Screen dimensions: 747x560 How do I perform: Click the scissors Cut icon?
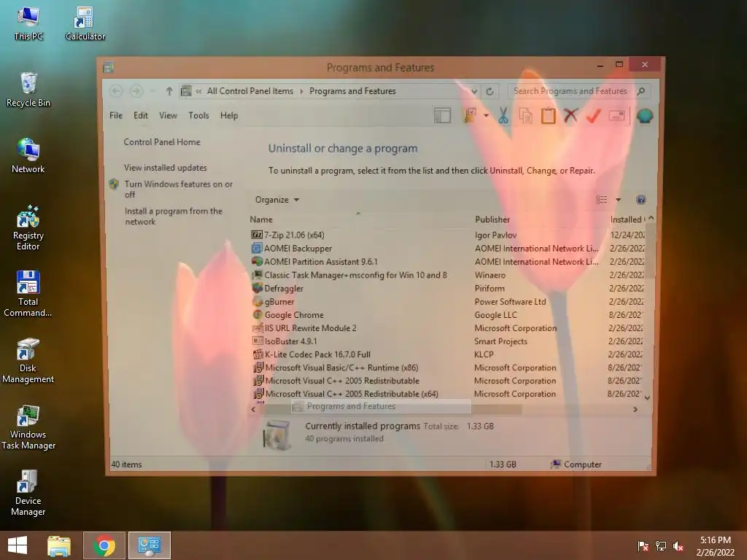503,115
